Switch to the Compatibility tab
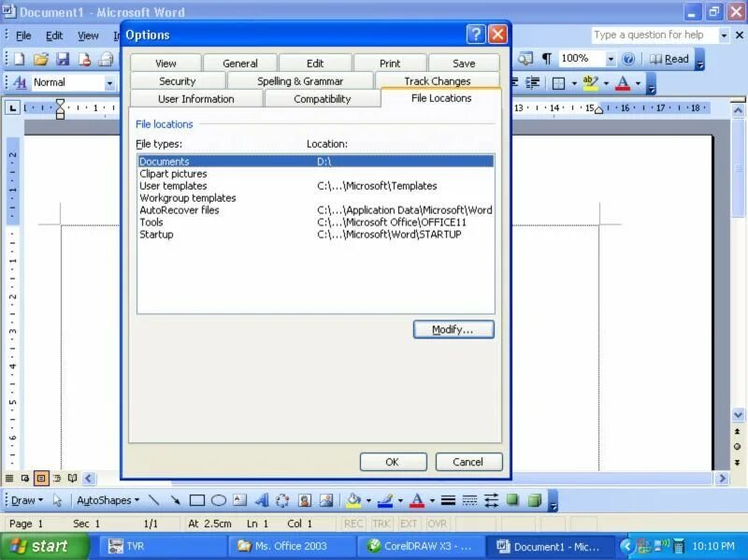 (x=322, y=99)
